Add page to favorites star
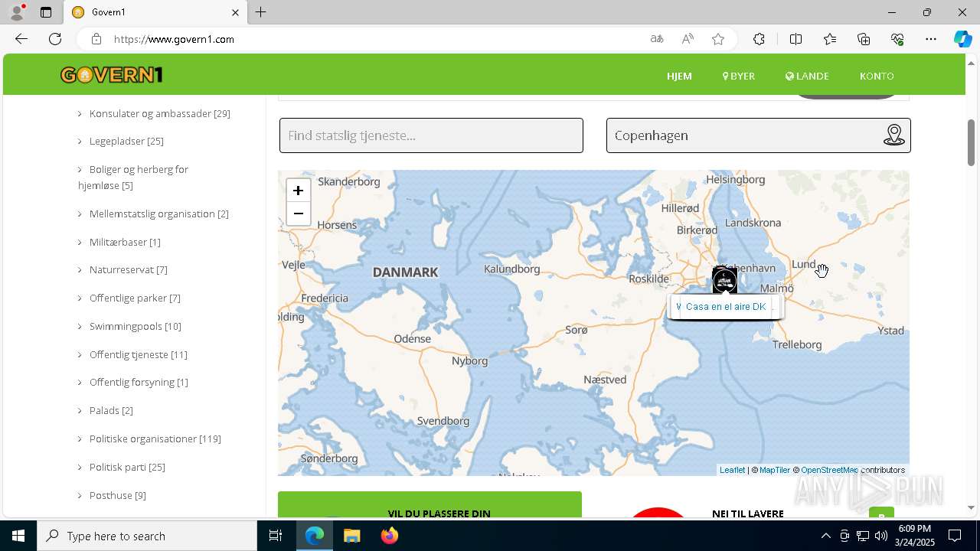Viewport: 980px width, 551px height. [x=718, y=39]
